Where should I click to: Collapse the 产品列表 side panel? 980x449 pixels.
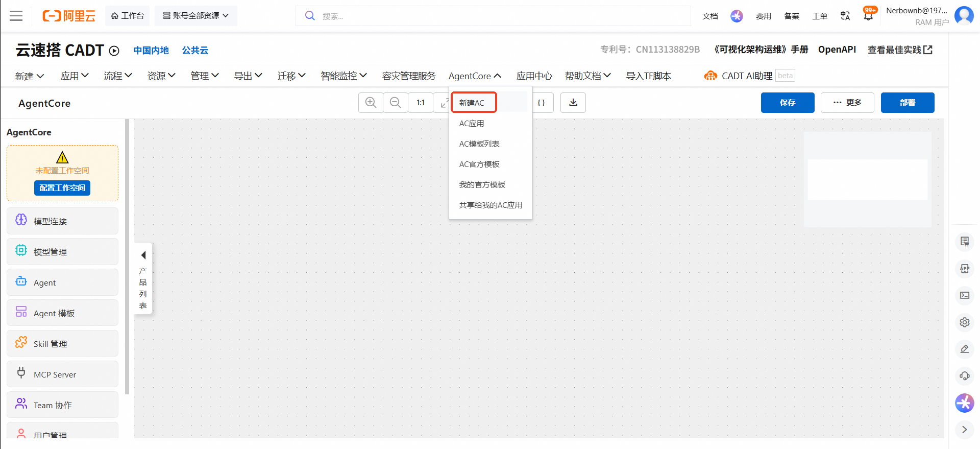click(143, 278)
